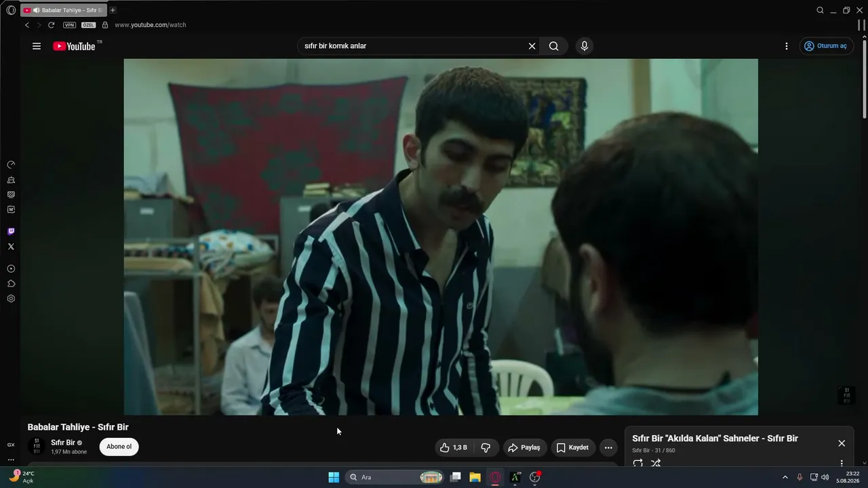Open a new browser tab
Image resolution: width=868 pixels, height=488 pixels.
113,10
